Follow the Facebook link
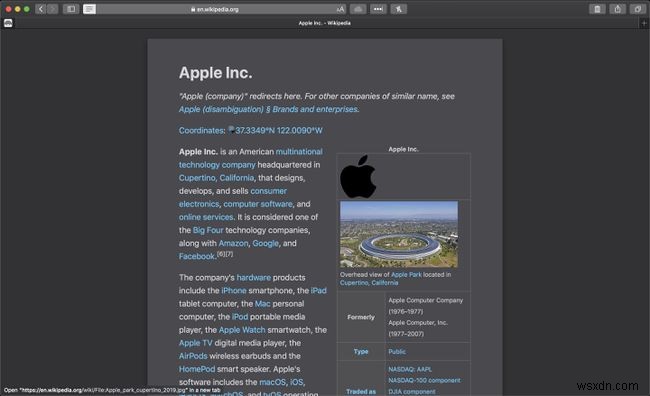The image size is (650, 396). (197, 256)
